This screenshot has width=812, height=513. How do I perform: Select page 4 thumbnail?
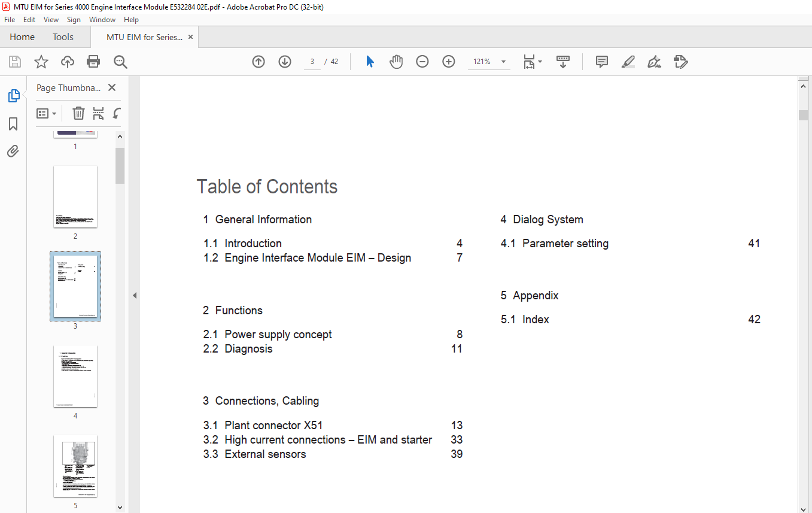[x=75, y=377]
